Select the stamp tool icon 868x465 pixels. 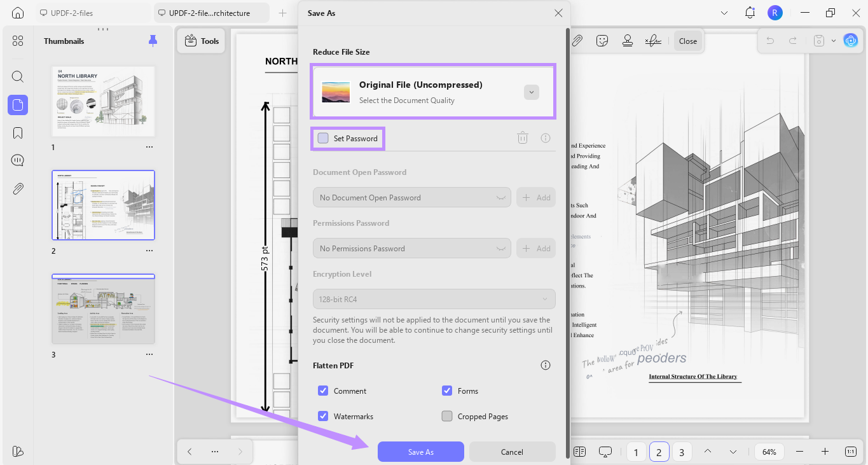[628, 41]
